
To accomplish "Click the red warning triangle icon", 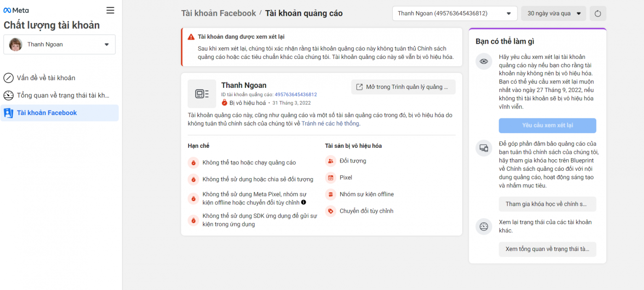I will point(191,37).
